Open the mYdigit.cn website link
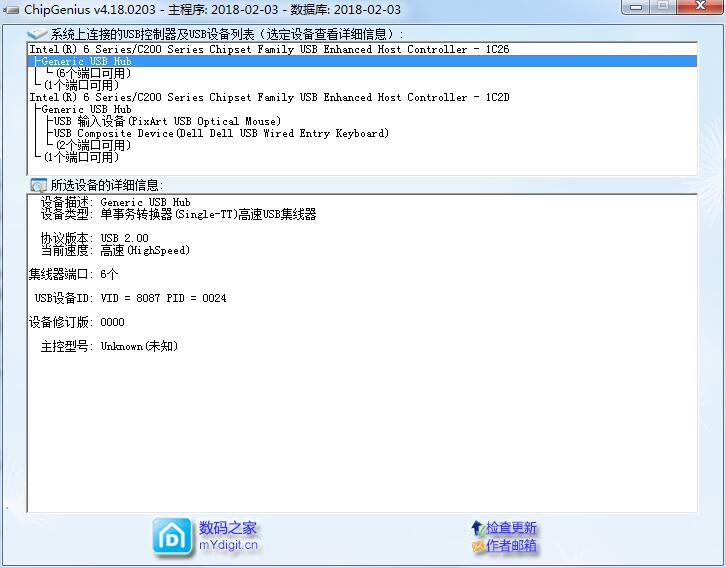This screenshot has height=568, width=726. [228, 545]
